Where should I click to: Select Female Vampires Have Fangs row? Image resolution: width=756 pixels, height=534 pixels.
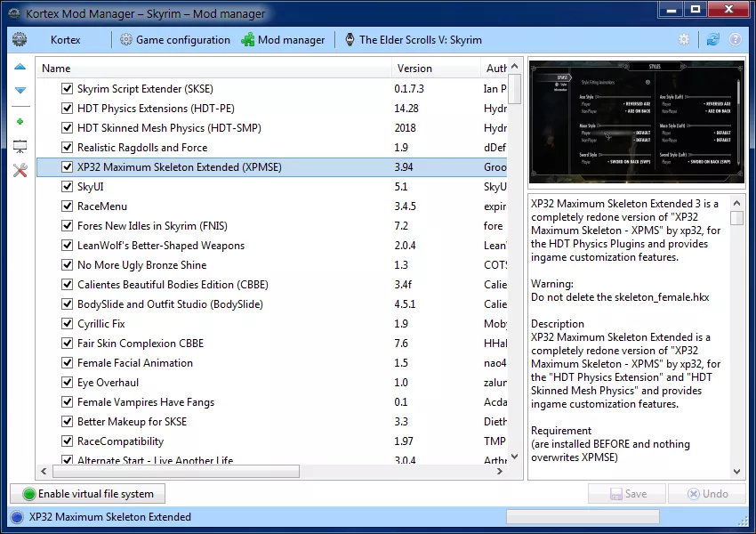pyautogui.click(x=272, y=402)
